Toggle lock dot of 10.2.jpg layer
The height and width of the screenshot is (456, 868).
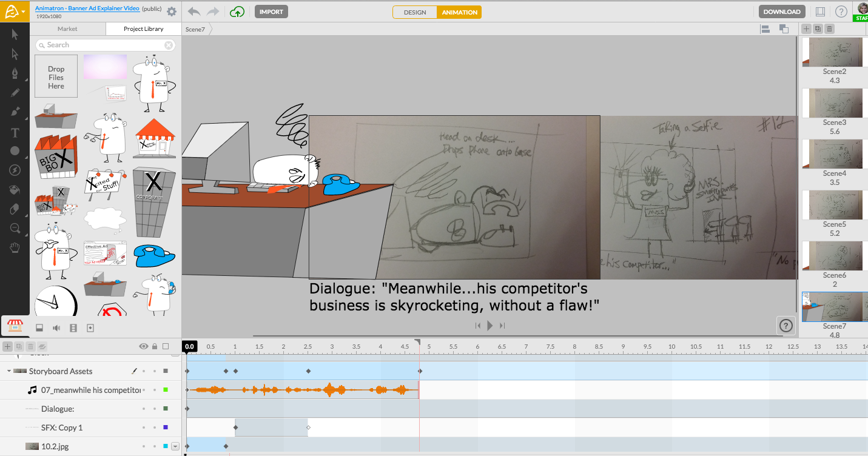point(155,446)
